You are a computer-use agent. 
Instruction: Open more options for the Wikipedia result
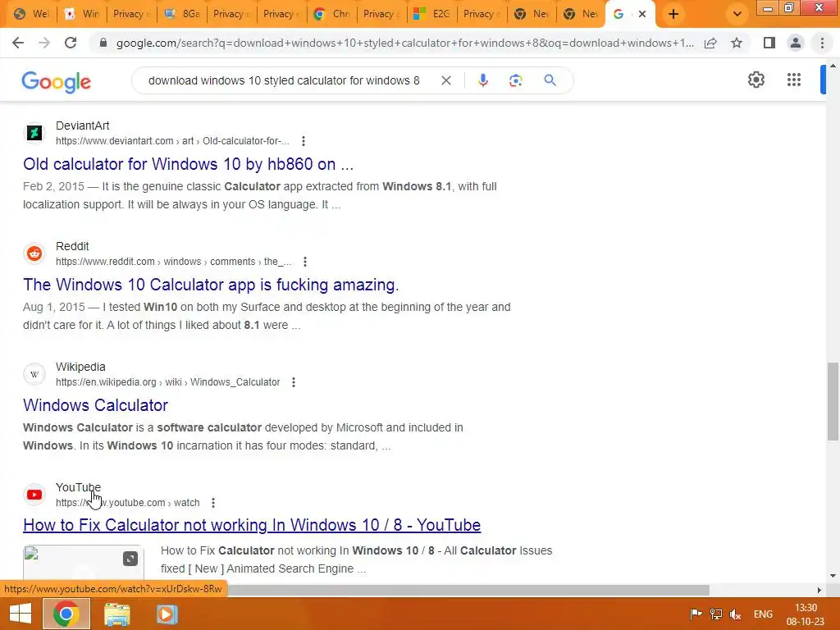click(x=293, y=382)
